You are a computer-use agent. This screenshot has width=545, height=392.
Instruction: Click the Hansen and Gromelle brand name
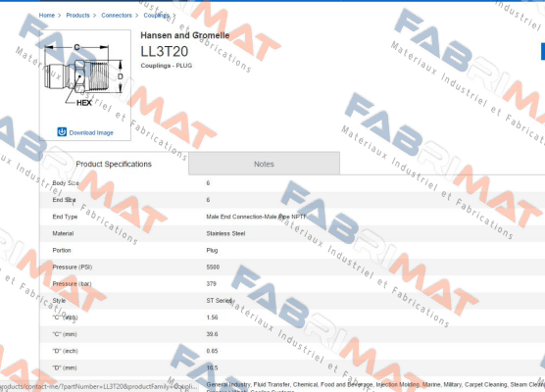185,35
